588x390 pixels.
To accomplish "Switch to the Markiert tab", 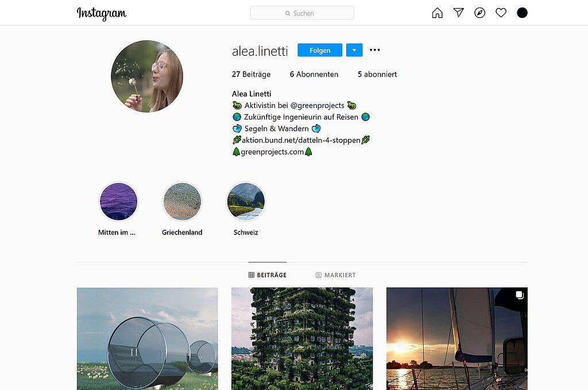I will pos(335,275).
